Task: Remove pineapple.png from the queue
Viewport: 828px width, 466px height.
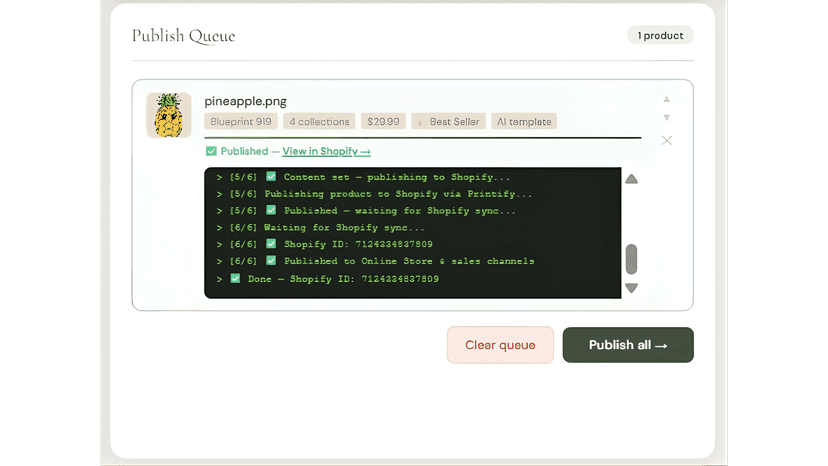Action: point(666,141)
